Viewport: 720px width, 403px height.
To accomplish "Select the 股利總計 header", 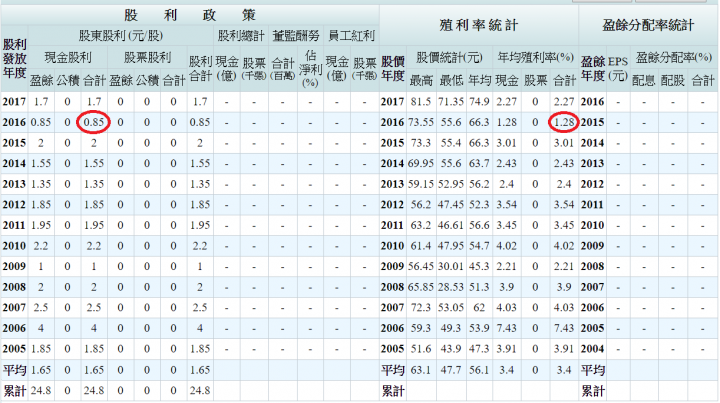I will click(241, 35).
